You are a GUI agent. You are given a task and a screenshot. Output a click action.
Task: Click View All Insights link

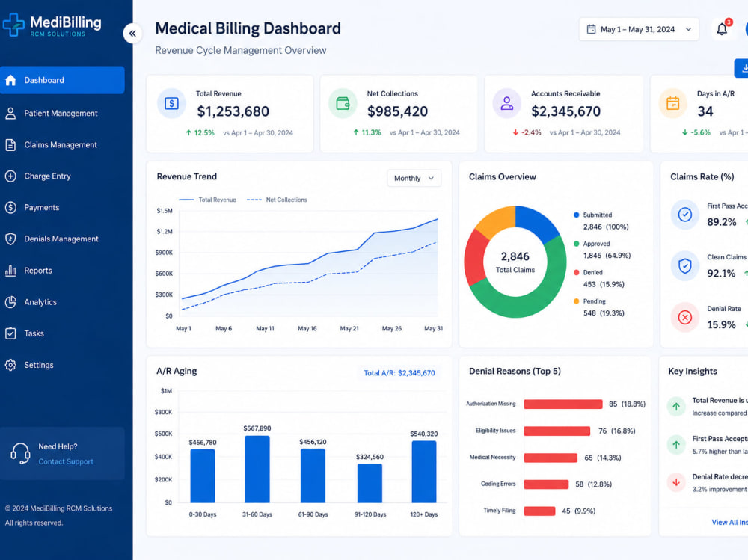(x=729, y=523)
